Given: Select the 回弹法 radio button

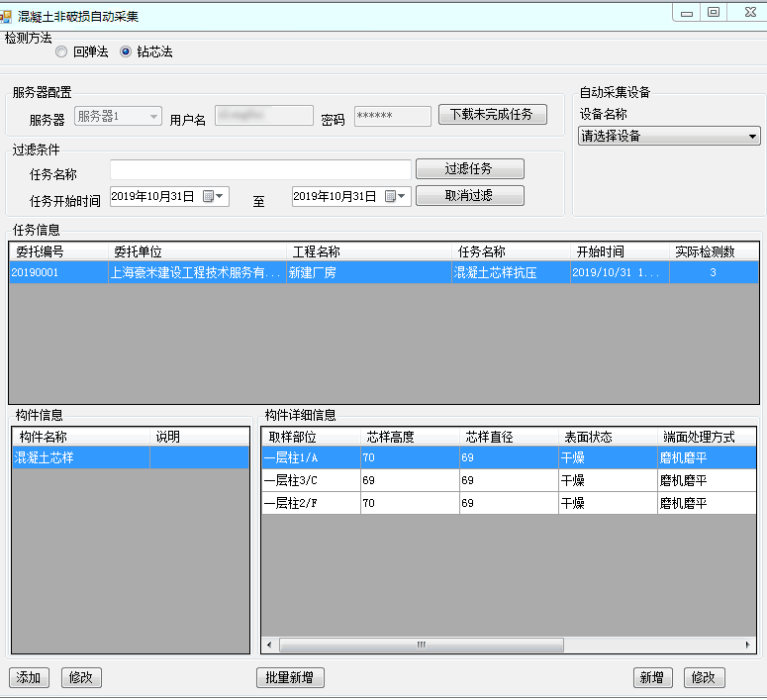Looking at the screenshot, I should [x=62, y=52].
